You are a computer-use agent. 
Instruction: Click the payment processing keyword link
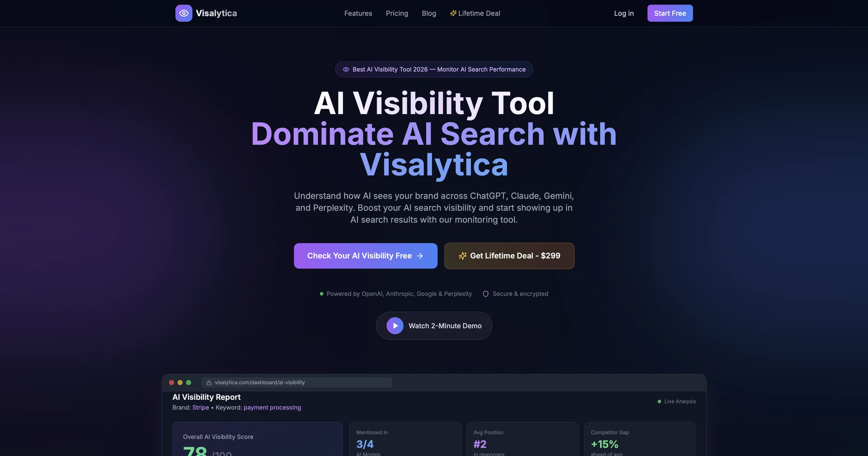[272, 407]
